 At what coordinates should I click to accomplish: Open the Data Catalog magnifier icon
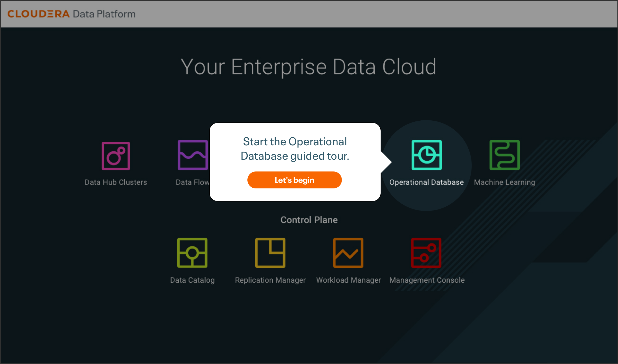[x=192, y=253]
